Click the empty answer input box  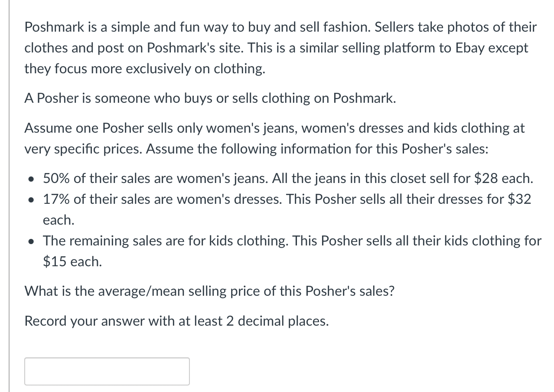pos(107,371)
